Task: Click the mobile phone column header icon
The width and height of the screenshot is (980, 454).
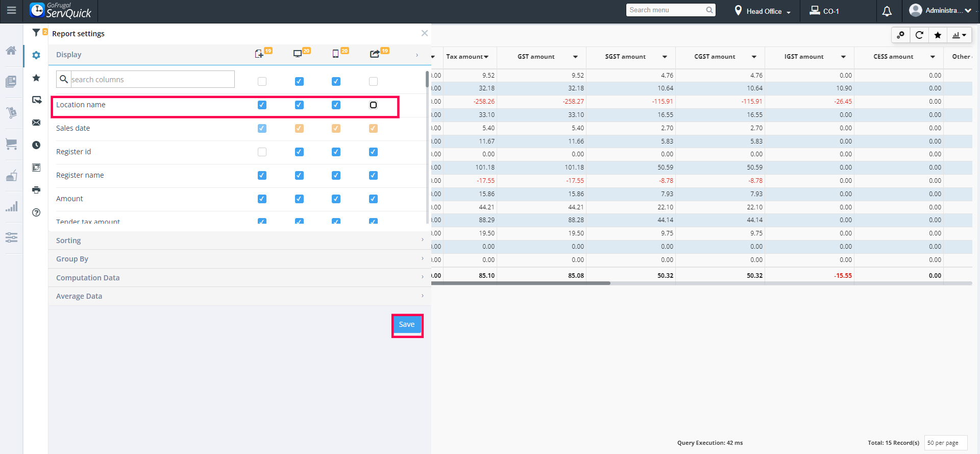Action: point(335,54)
